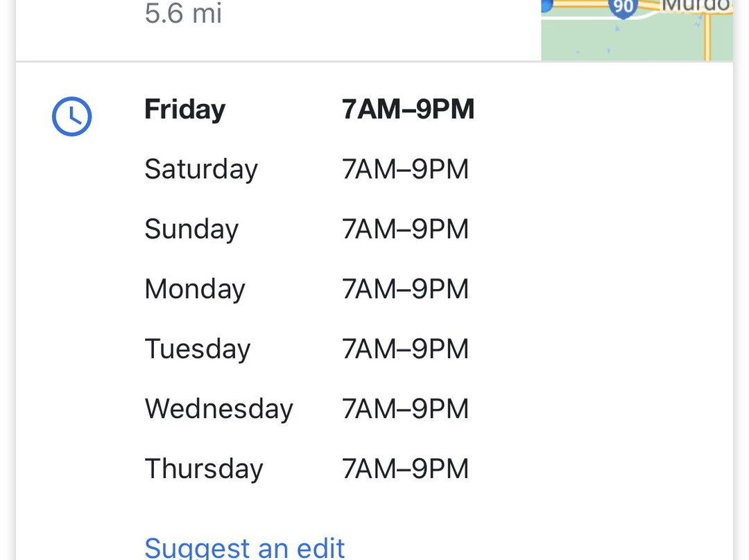Click Sunday's 7AM–9PM hours
Image resolution: width=749 pixels, height=560 pixels.
(405, 229)
